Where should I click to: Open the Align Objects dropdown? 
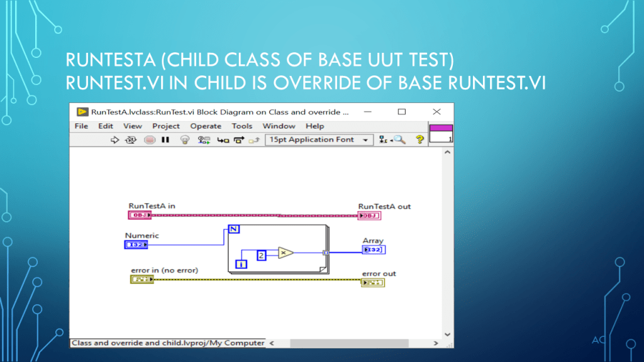[x=384, y=140]
